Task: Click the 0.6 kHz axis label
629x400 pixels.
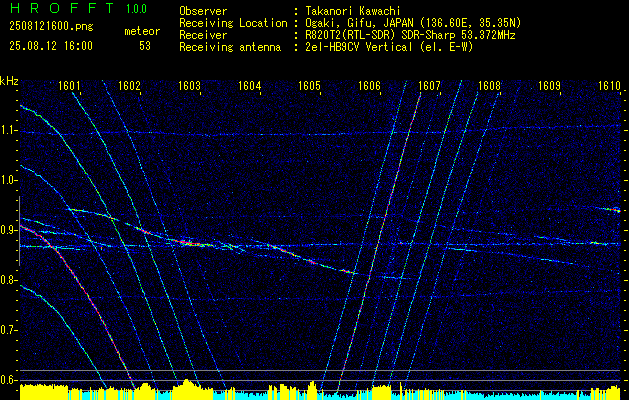Action: (9, 380)
